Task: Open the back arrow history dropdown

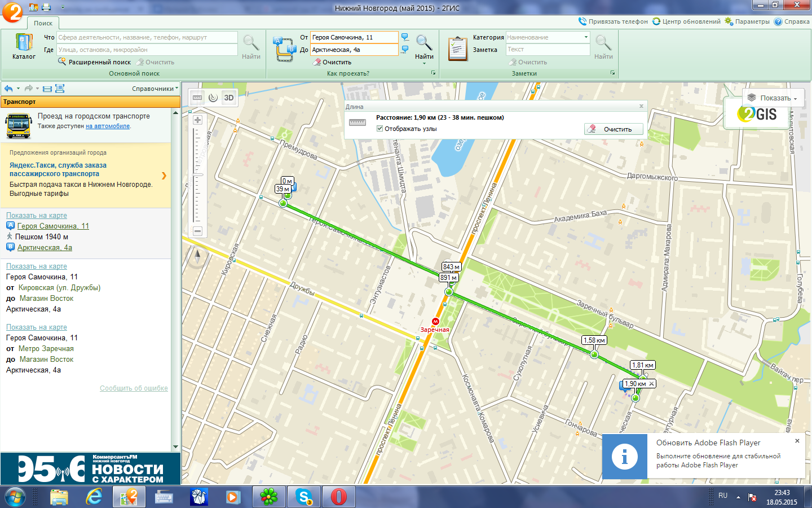Action: (x=18, y=89)
